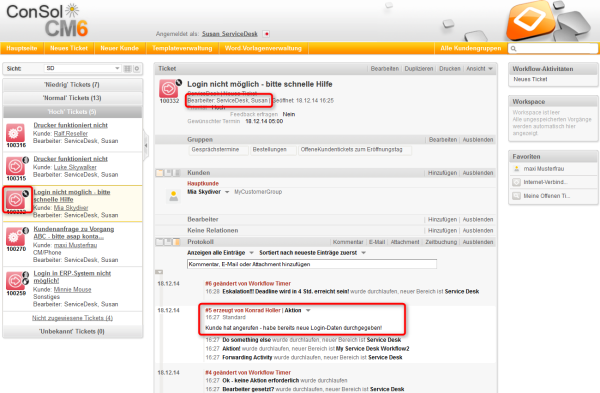Open the Ansicht dropdown in ticket header
This screenshot has height=393, width=600.
[479, 69]
